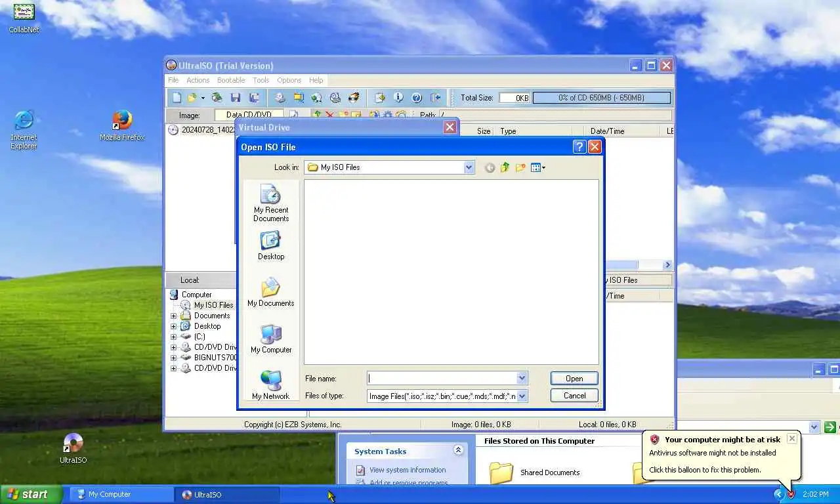Open the Bootable menu

(x=231, y=80)
